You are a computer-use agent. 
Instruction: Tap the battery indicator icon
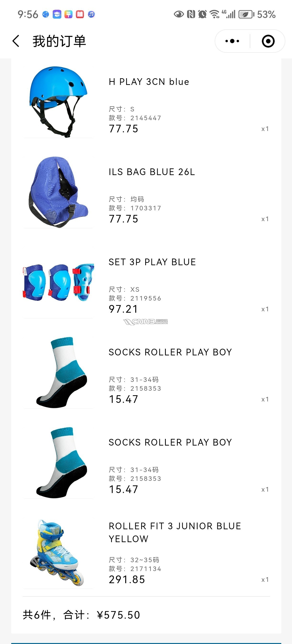(x=246, y=14)
